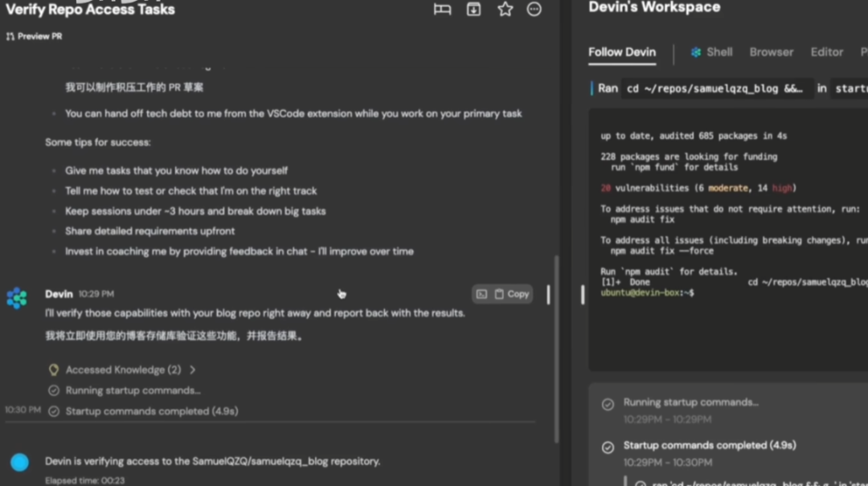The height and width of the screenshot is (486, 868).
Task: Expand the Accessed Knowledge (2) chevron
Action: (x=193, y=370)
